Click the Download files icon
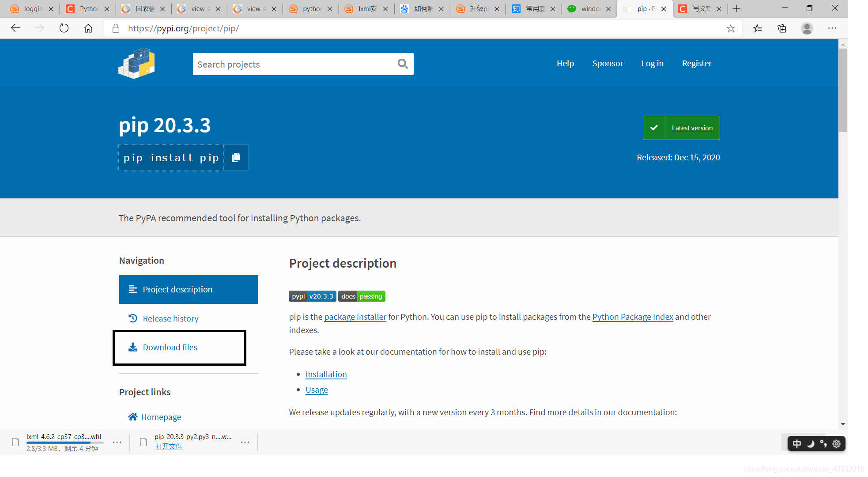 pos(132,347)
